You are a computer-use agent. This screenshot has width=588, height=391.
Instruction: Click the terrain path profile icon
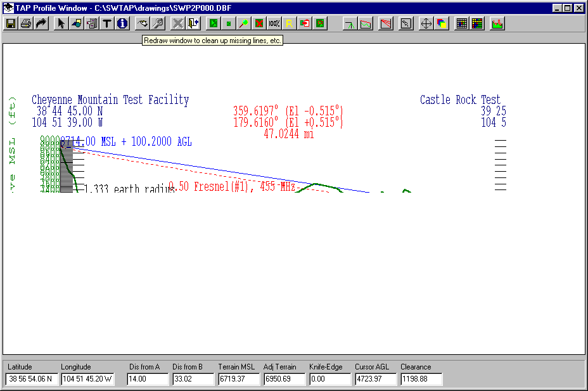[366, 23]
